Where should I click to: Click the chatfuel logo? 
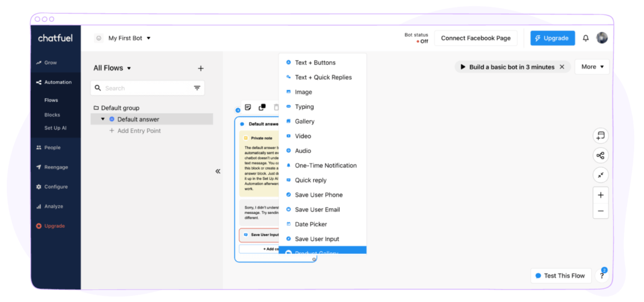pyautogui.click(x=55, y=38)
